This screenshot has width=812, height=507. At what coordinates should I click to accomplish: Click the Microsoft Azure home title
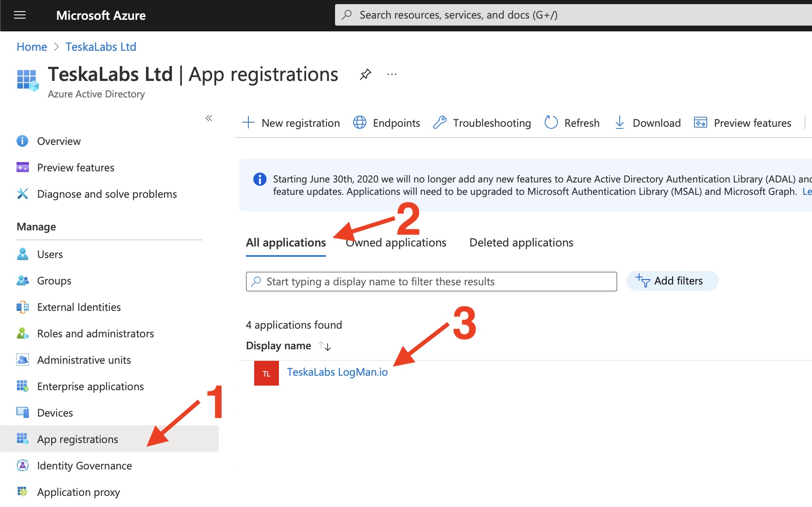[101, 15]
